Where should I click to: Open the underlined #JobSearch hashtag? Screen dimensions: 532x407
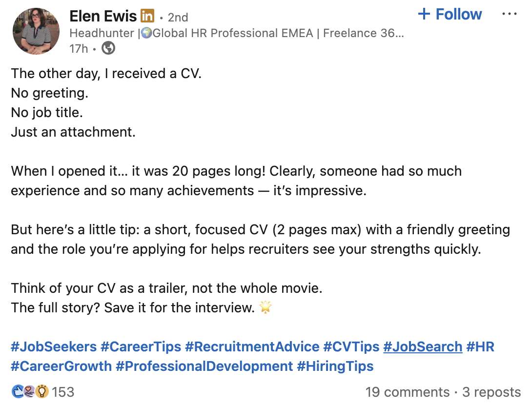[423, 346]
